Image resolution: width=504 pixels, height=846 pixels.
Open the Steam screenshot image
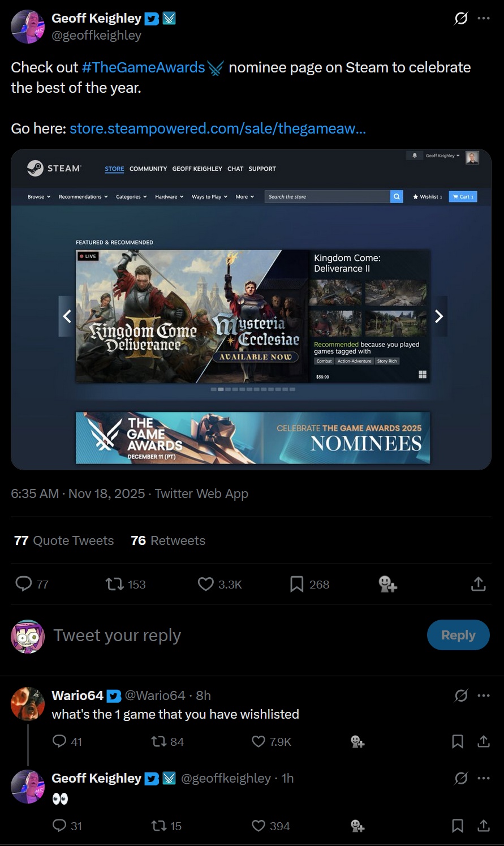coord(251,310)
